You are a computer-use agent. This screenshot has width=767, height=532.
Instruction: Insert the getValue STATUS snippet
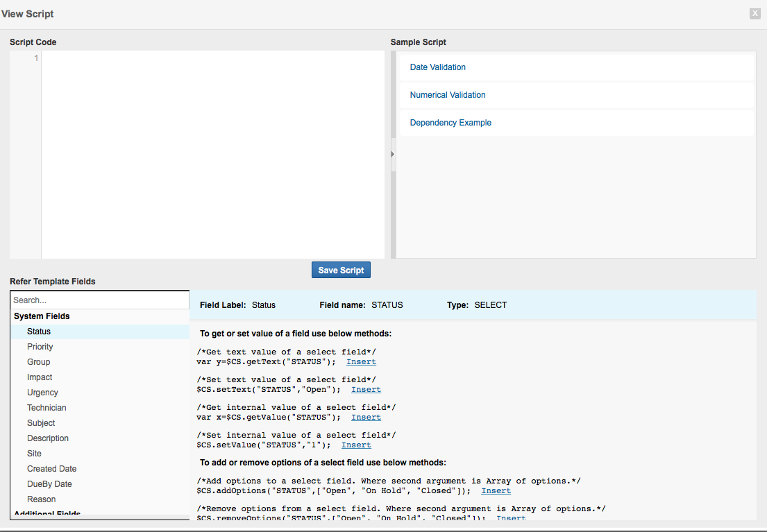[366, 417]
